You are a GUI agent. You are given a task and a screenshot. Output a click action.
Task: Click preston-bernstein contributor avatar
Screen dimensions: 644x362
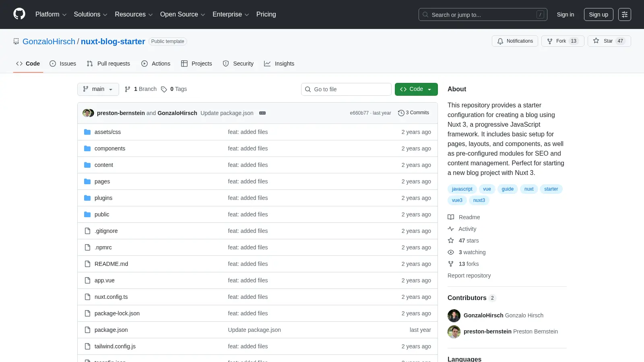[454, 331]
